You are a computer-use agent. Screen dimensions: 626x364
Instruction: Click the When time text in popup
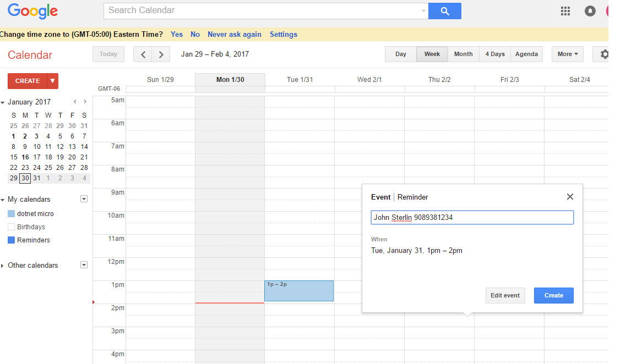pos(416,250)
